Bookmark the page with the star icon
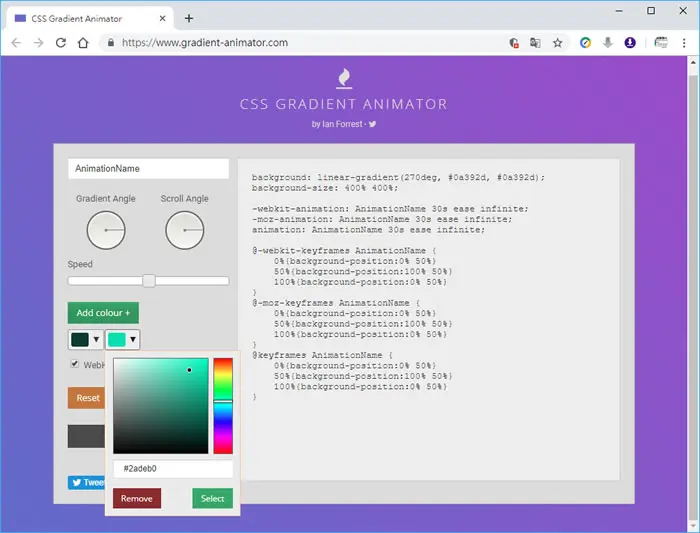Viewport: 700px width, 533px height. click(x=558, y=43)
